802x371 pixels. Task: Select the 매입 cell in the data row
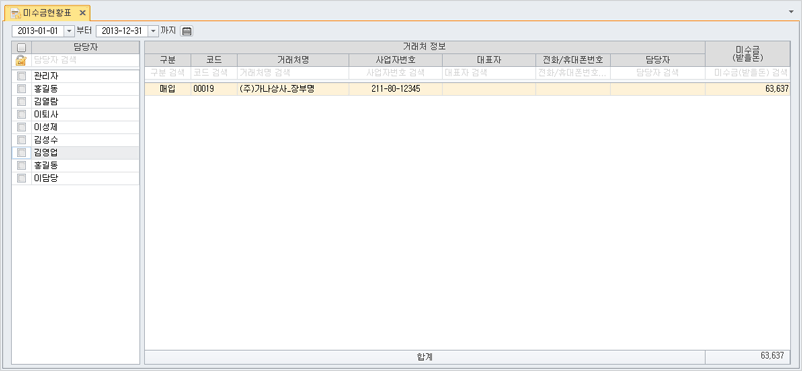168,89
